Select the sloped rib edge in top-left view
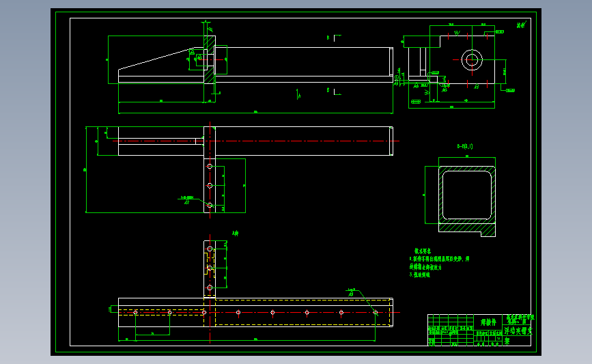The width and height of the screenshot is (592, 364). (156, 59)
